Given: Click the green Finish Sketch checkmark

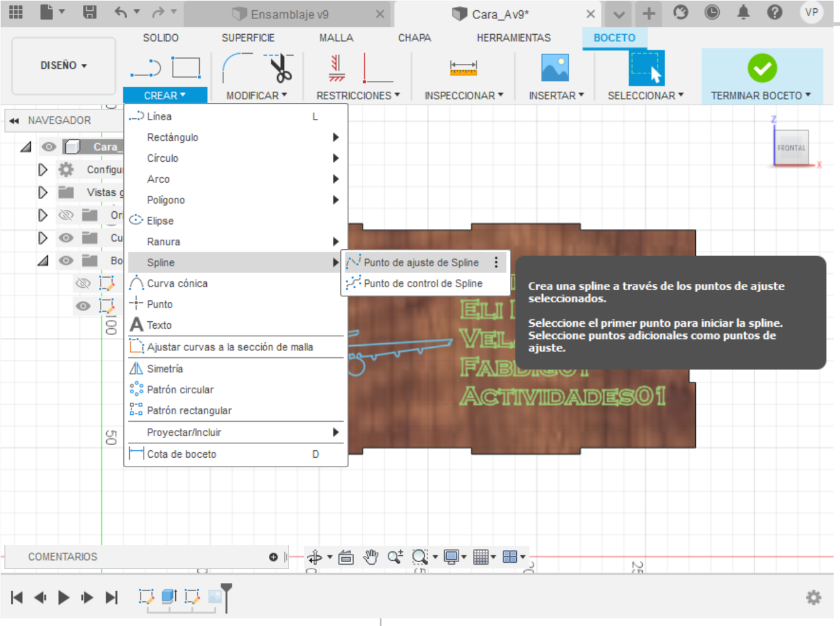Looking at the screenshot, I should click(762, 68).
